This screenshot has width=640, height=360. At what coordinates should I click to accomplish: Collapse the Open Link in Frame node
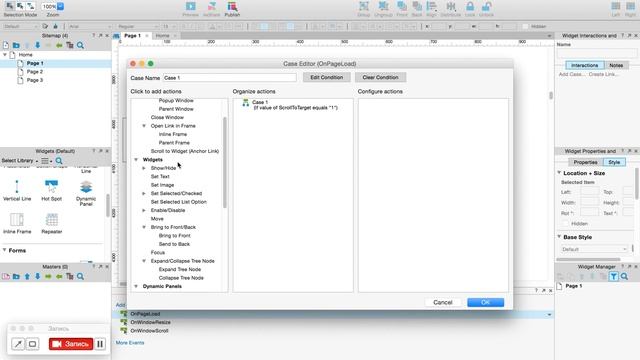coord(144,126)
